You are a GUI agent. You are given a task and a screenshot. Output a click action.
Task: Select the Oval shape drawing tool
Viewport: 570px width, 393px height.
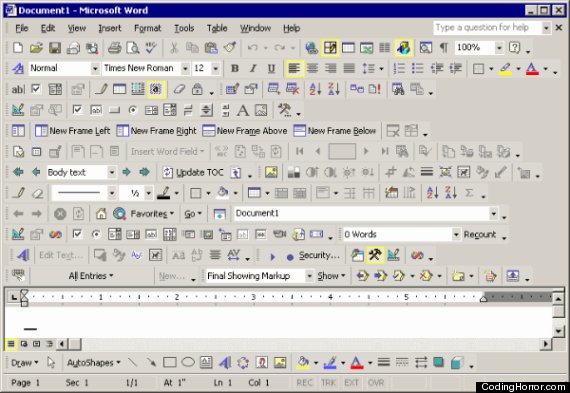point(188,362)
